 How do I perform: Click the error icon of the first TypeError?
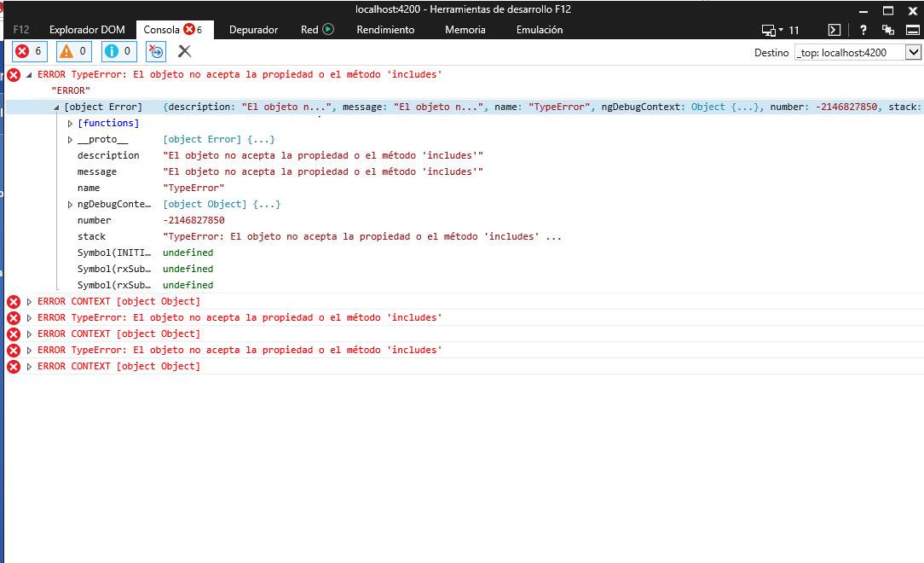14,75
